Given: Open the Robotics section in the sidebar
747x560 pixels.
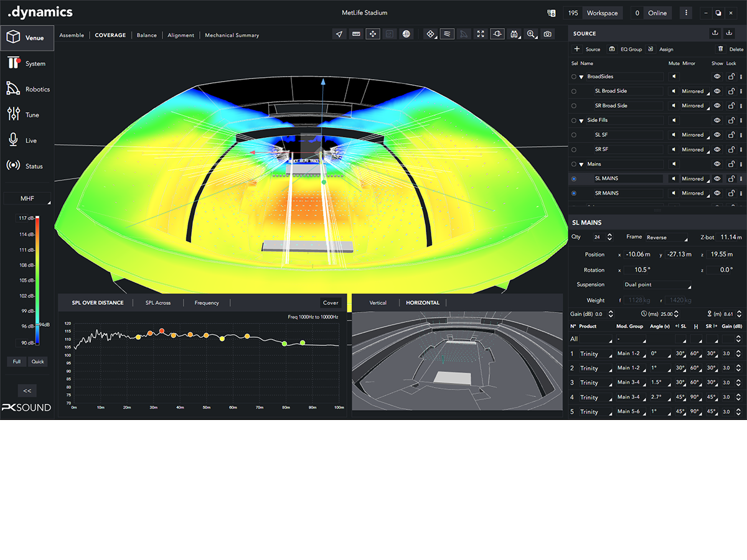Looking at the screenshot, I should (27, 89).
